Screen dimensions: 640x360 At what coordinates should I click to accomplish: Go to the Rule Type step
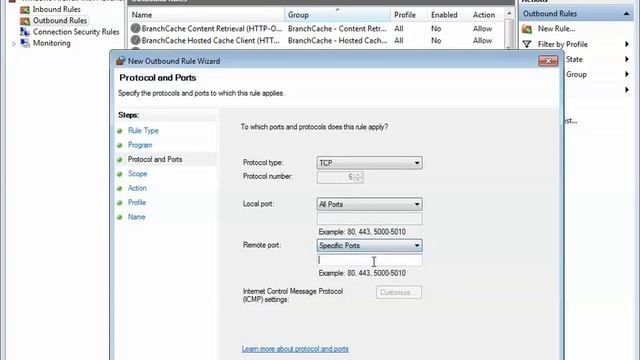tap(143, 131)
